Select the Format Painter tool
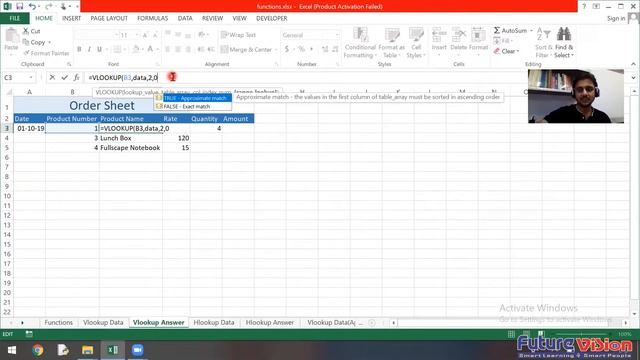 tap(46, 53)
